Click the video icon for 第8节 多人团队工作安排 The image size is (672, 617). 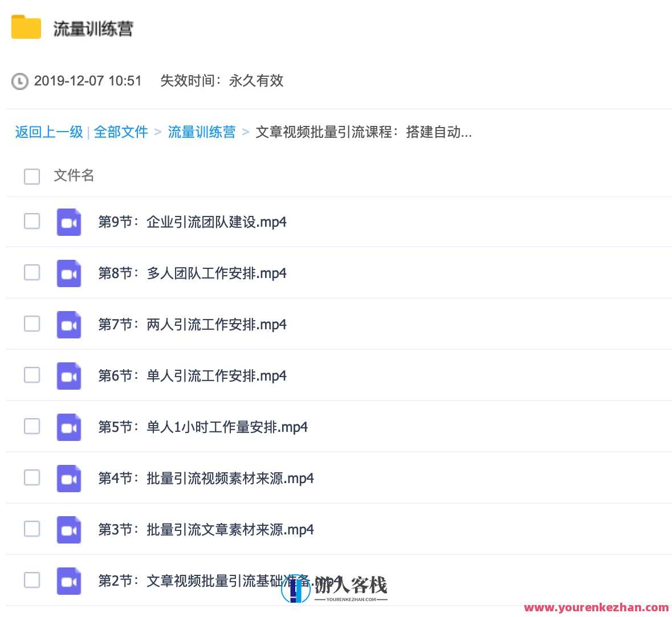point(68,273)
